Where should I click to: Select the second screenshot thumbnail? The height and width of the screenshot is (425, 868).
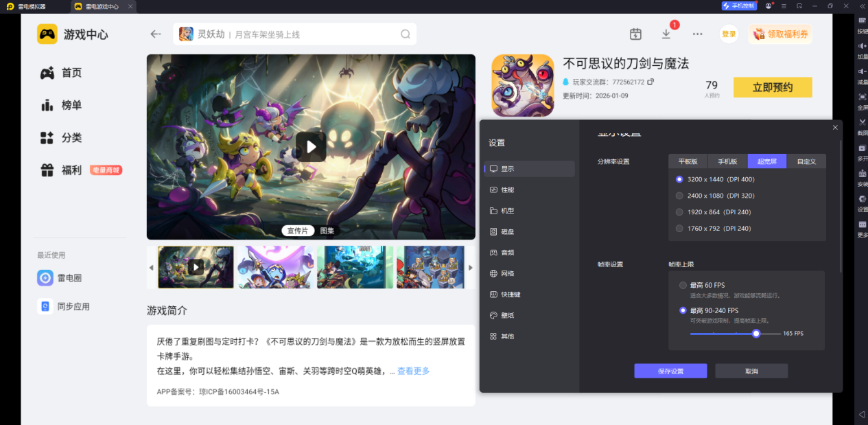pyautogui.click(x=275, y=267)
